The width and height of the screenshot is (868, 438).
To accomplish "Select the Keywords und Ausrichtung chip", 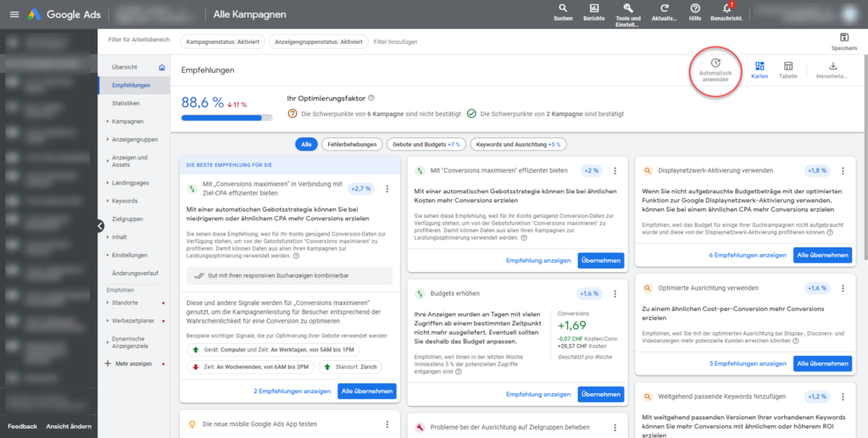I will tap(518, 144).
